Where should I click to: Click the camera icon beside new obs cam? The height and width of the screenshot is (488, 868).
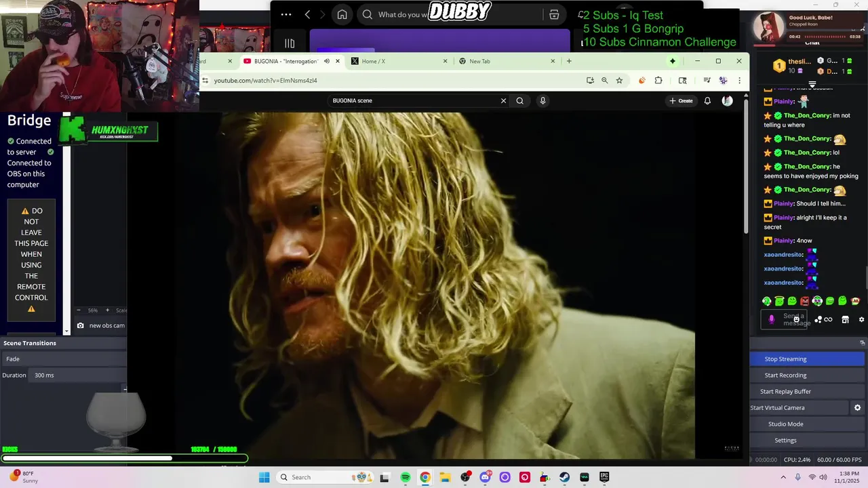tap(81, 325)
